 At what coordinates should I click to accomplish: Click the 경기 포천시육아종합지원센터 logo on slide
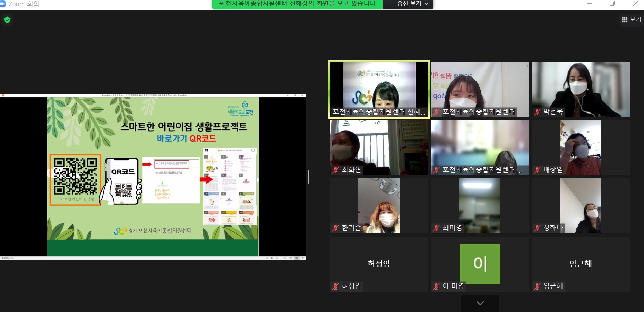coord(153,231)
